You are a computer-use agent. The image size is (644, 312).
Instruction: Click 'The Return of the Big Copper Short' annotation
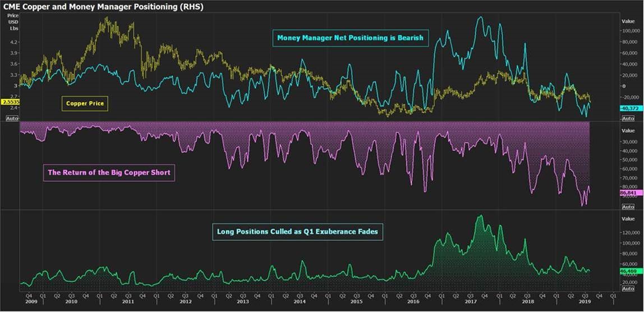[109, 173]
